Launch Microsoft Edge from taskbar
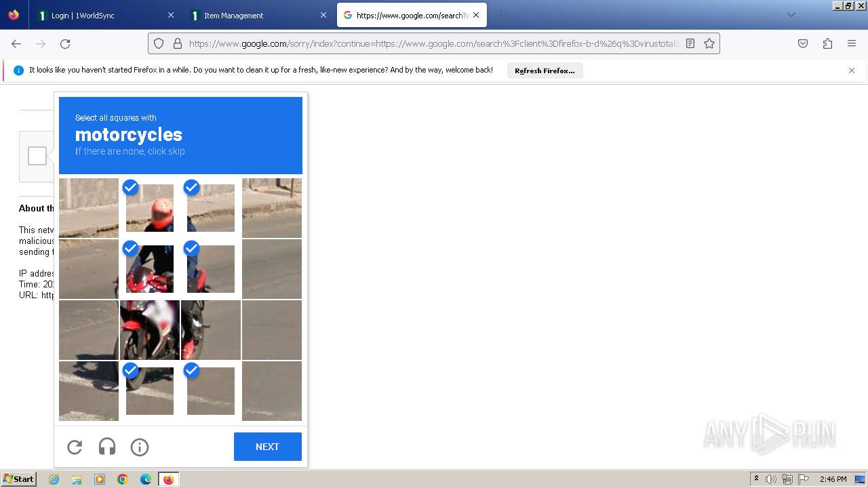 pos(146,479)
